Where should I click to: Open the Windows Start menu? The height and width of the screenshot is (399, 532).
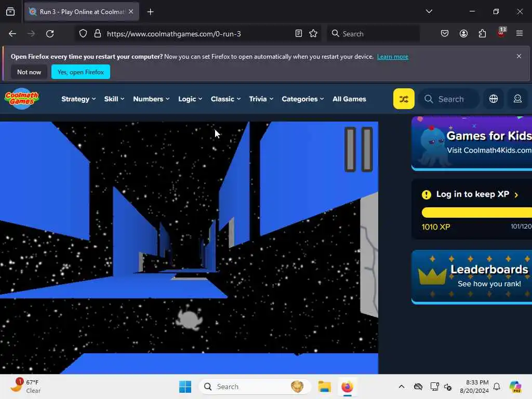point(185,387)
